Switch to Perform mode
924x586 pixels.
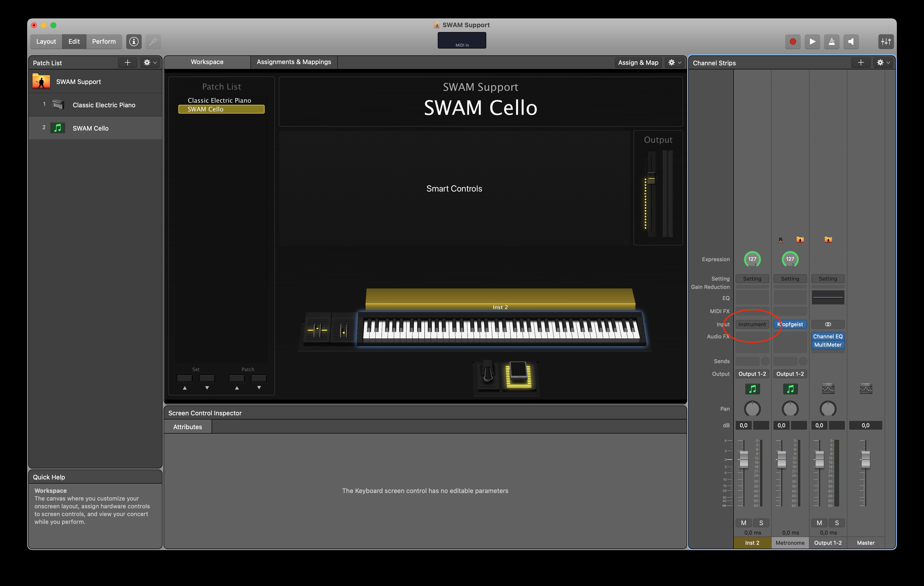104,42
